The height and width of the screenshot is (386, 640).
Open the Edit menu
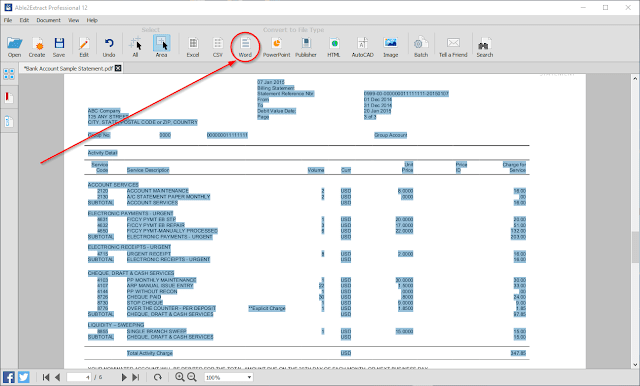click(x=24, y=20)
